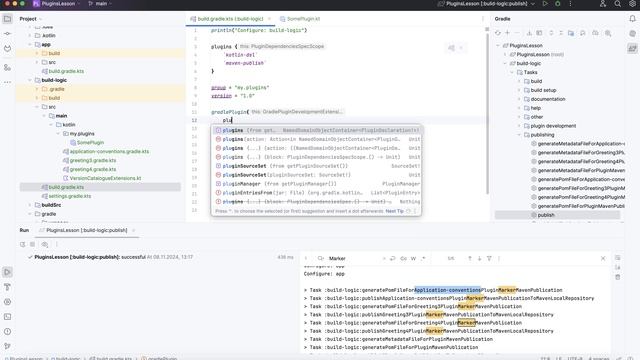
Task: Open VersionCatalogueExtensions.kt in Project tree
Action: [102, 178]
